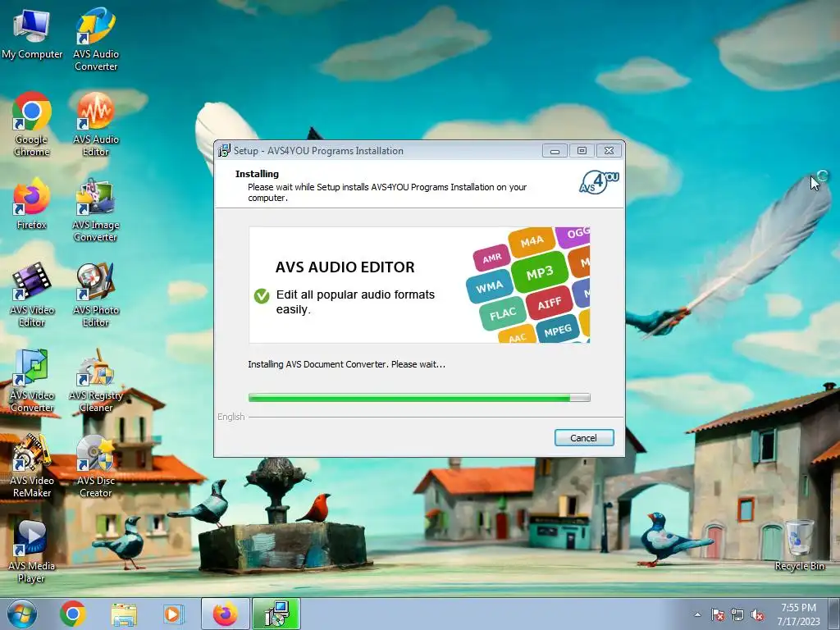Open Action Center flag tray icon
840x630 pixels.
718,614
